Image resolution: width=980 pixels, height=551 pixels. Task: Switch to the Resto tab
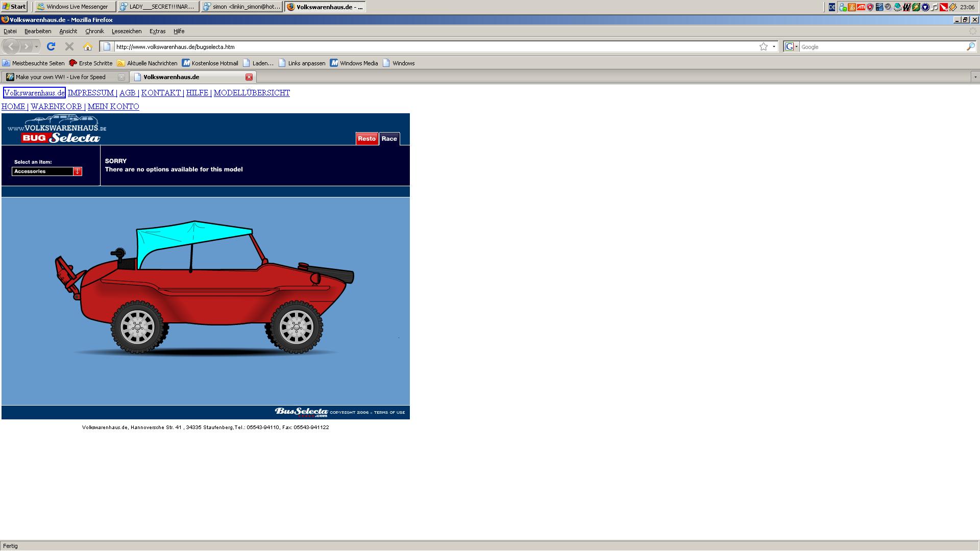pyautogui.click(x=366, y=139)
